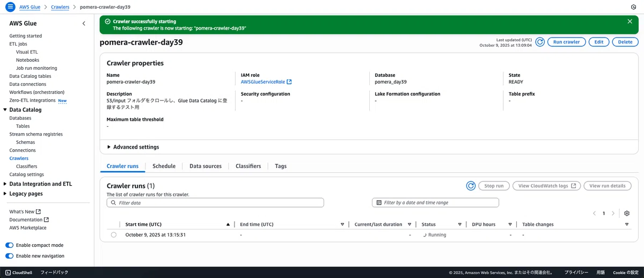Viewport: 644px width, 278px height.
Task: Switch to the Crawler runs tab
Action: point(122,166)
